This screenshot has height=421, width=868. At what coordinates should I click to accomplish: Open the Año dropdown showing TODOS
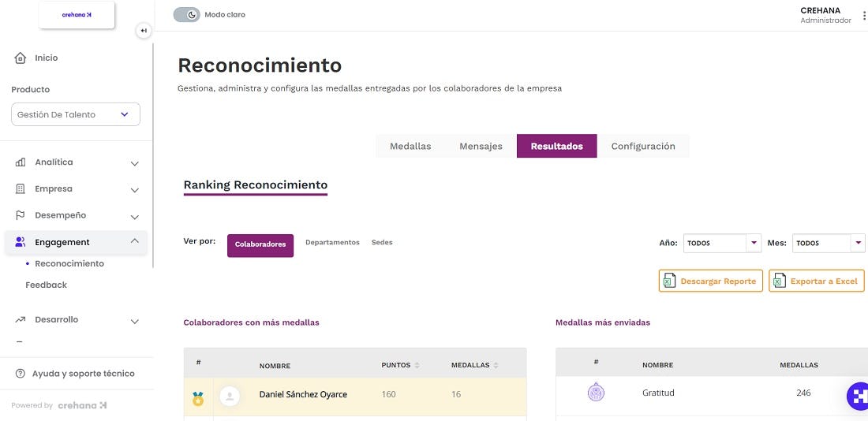(722, 244)
